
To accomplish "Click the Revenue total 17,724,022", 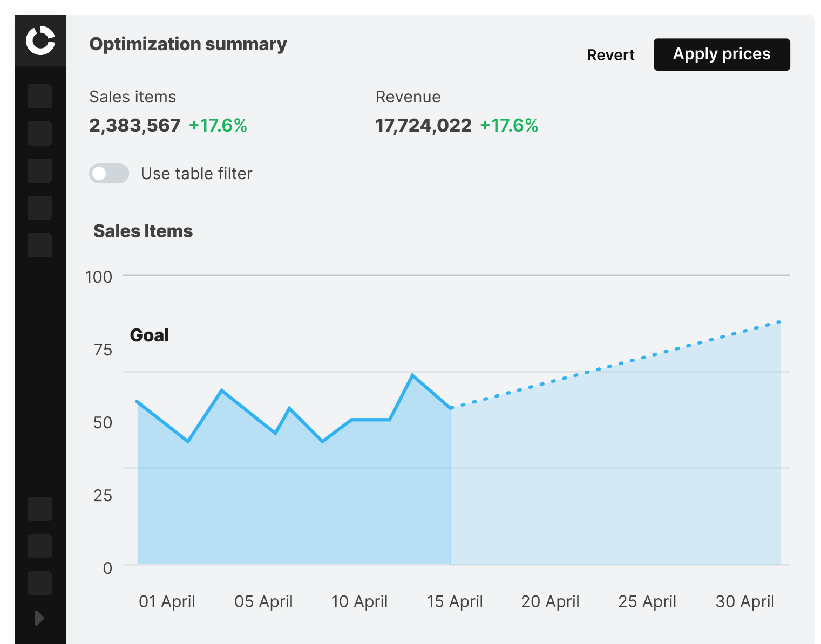I will tap(423, 126).
